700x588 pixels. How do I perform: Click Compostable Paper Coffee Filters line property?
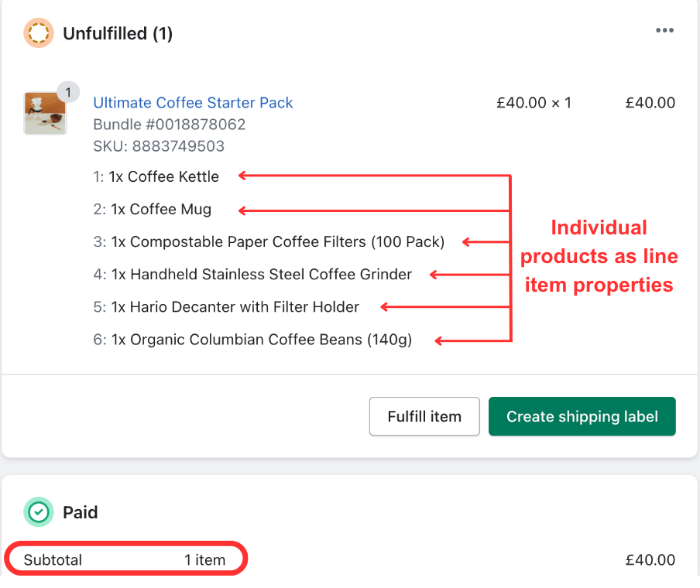(x=269, y=242)
